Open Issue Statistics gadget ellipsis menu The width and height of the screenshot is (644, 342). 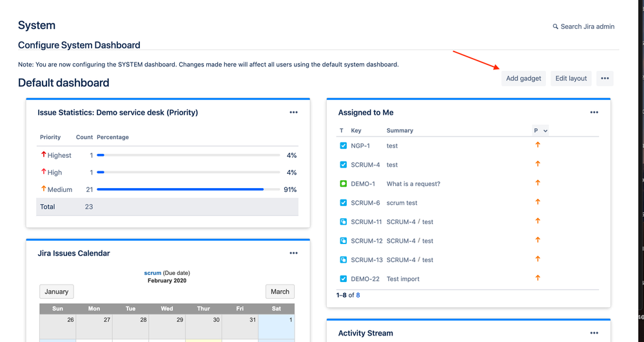pos(293,112)
